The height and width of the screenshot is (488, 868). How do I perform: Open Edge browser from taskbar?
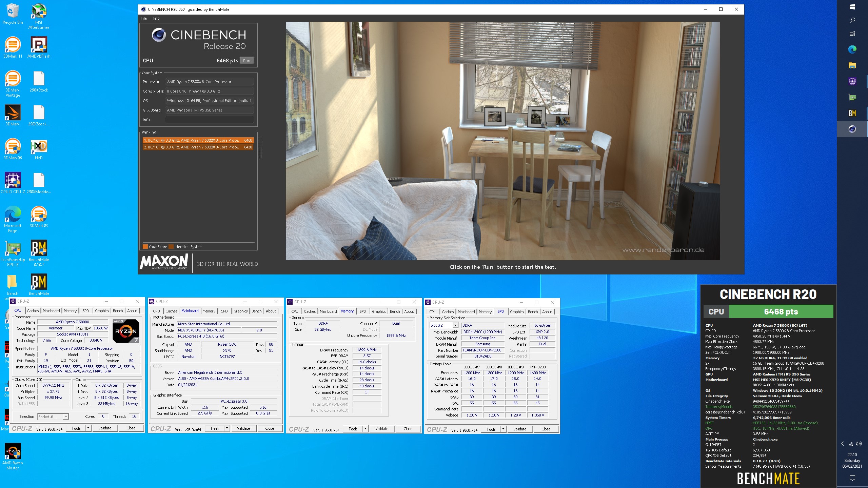[x=852, y=49]
